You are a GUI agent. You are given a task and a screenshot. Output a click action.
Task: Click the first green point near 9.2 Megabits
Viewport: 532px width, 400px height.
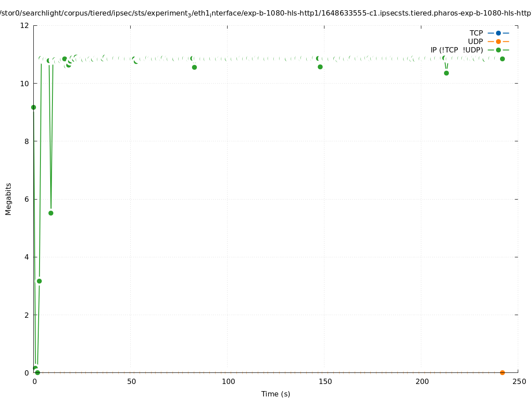click(x=33, y=107)
